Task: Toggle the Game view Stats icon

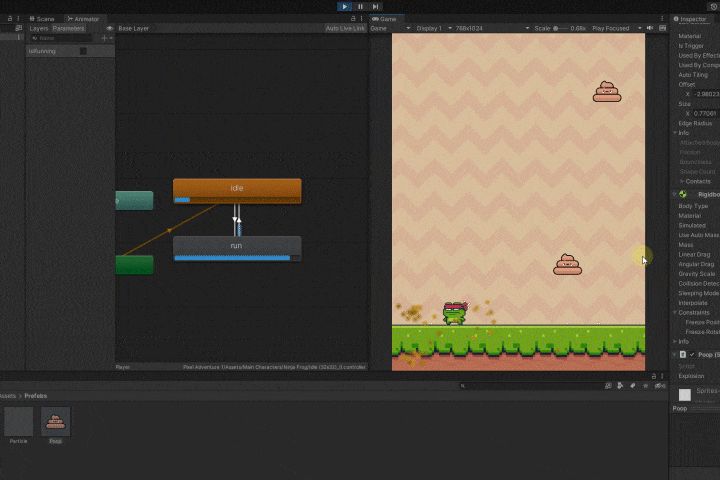Action: click(663, 28)
